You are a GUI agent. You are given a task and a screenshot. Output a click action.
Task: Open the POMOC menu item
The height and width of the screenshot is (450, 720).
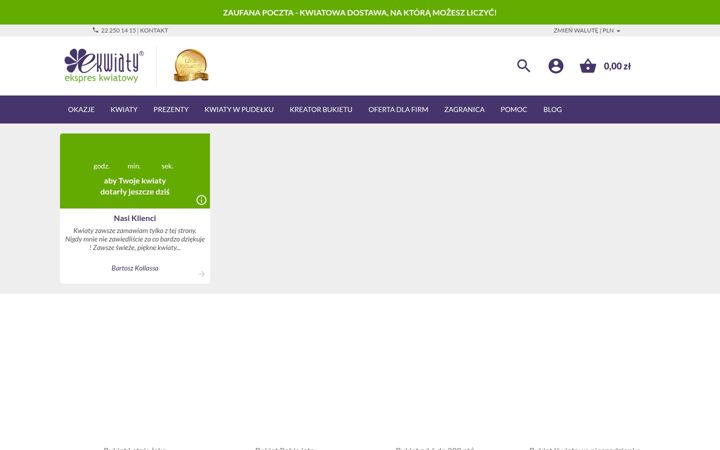[x=514, y=109]
